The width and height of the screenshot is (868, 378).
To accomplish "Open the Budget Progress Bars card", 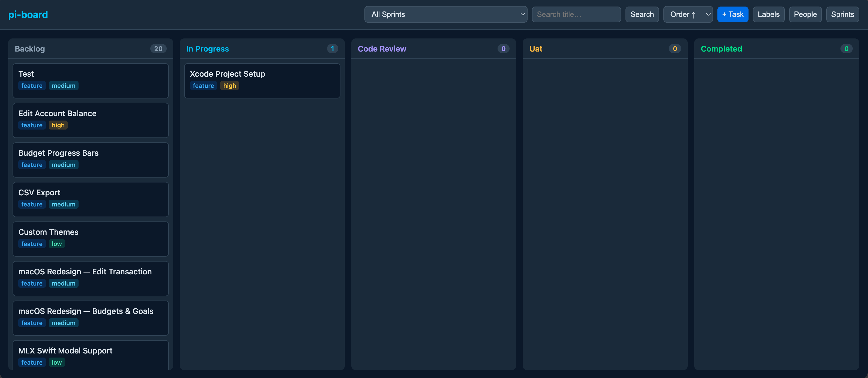I will point(91,160).
